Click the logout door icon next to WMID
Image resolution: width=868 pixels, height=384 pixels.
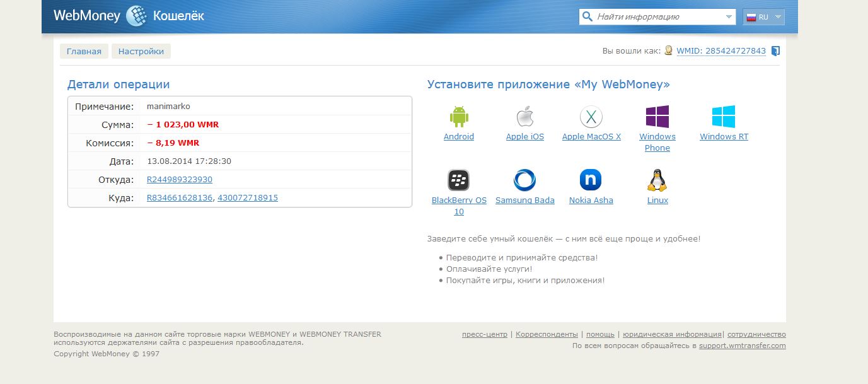(776, 51)
